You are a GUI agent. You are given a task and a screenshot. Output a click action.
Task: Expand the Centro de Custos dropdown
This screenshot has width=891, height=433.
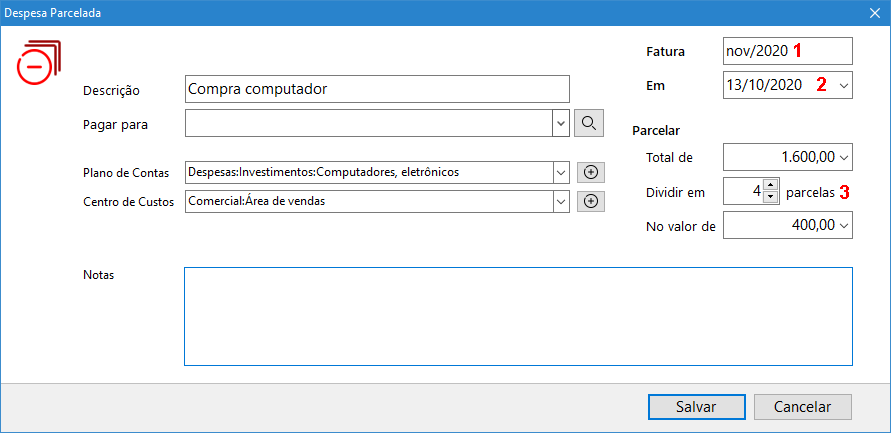pyautogui.click(x=559, y=201)
